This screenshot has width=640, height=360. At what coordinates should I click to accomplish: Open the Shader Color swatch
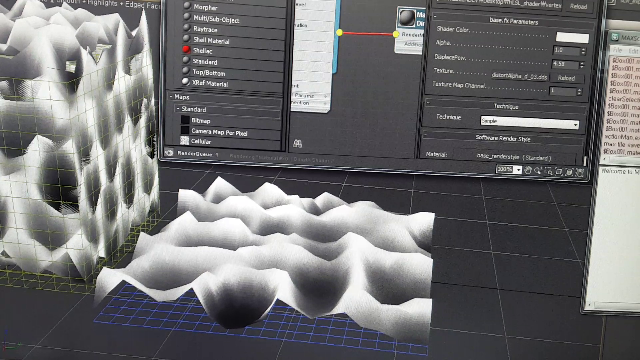[x=572, y=38]
